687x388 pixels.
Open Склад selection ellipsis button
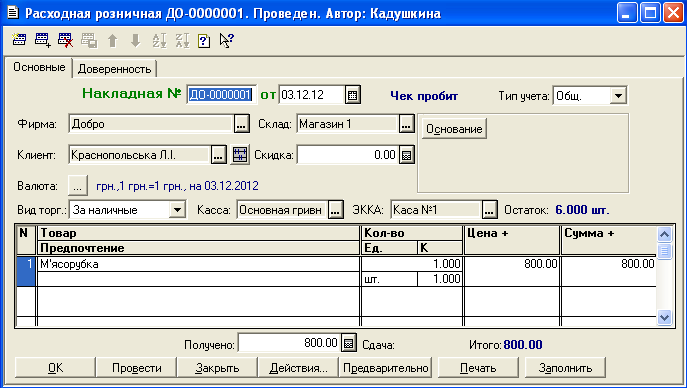407,124
